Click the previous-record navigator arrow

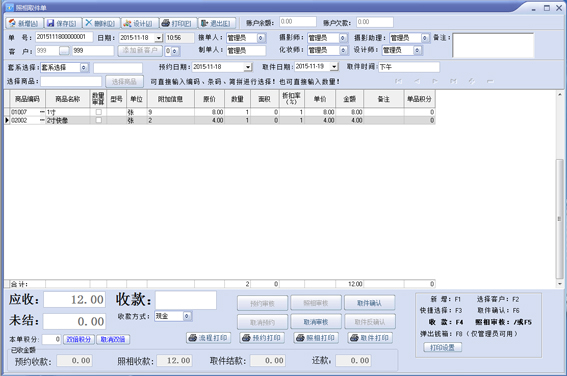coord(417,81)
